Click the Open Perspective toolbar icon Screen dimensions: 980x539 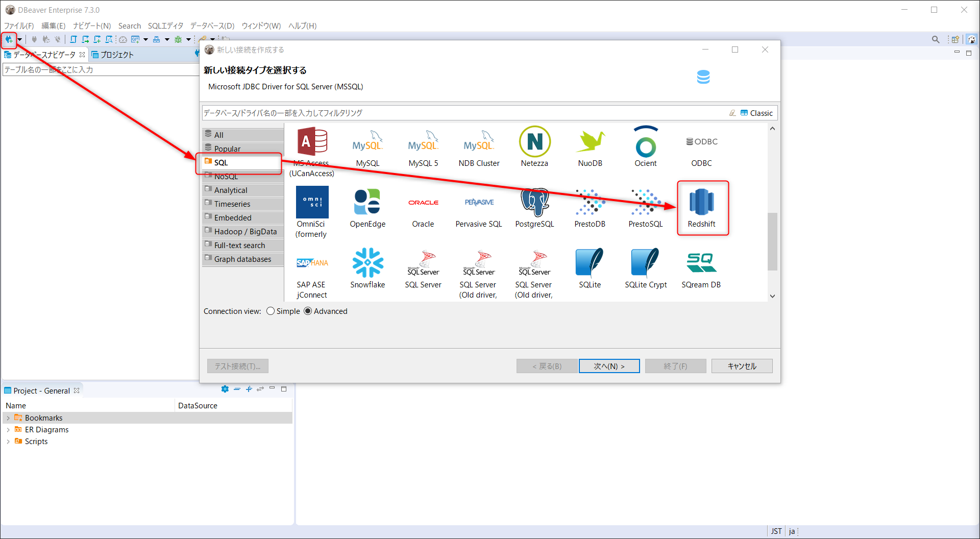(x=955, y=39)
